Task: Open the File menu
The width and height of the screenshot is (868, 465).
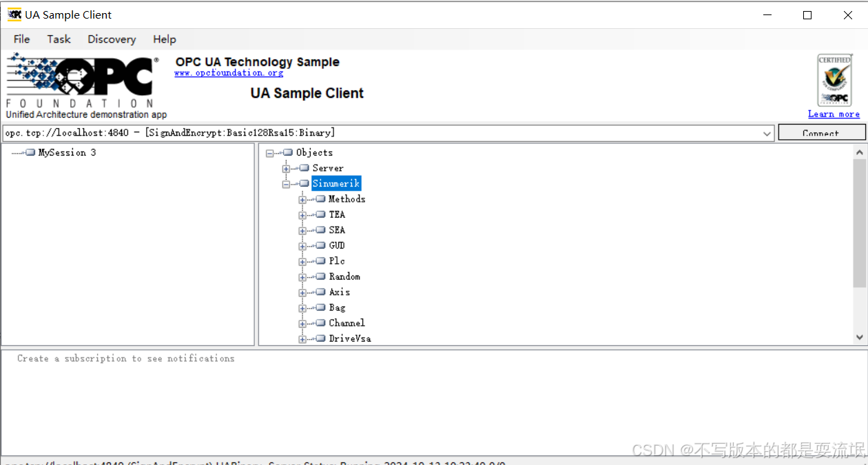Action: pyautogui.click(x=21, y=39)
